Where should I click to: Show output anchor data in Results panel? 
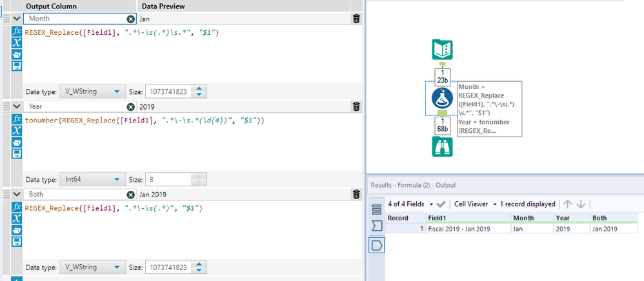coord(377,246)
